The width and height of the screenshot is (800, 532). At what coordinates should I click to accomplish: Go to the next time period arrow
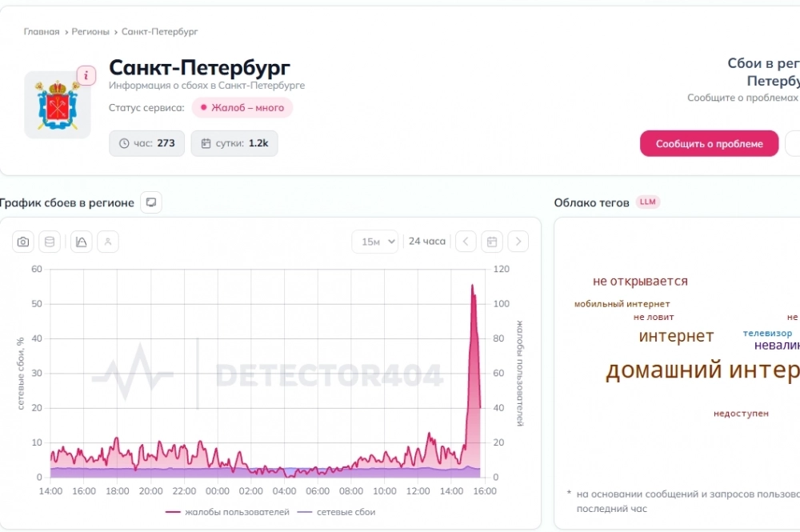point(518,242)
